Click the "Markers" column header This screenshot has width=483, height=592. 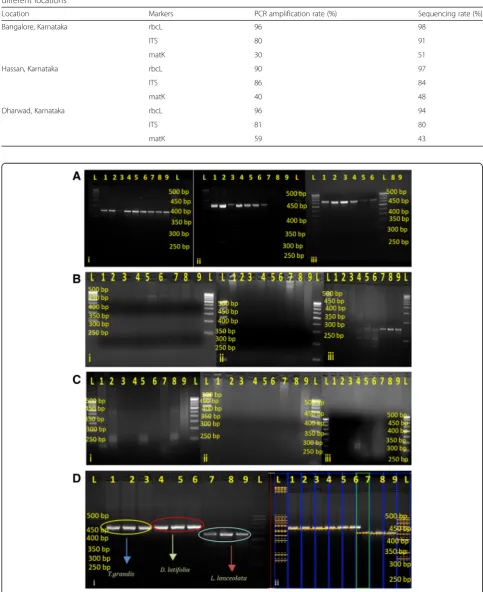(x=160, y=14)
